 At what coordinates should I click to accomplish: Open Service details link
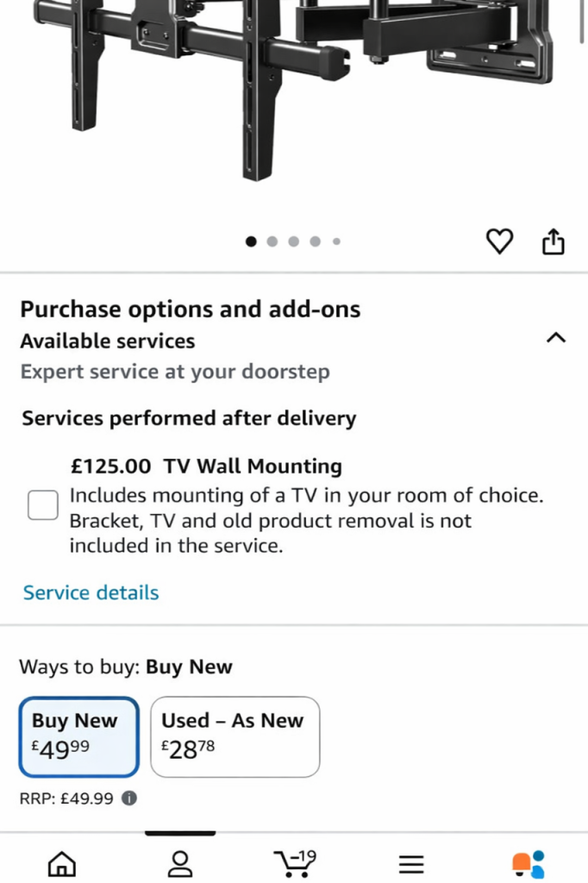coord(91,592)
